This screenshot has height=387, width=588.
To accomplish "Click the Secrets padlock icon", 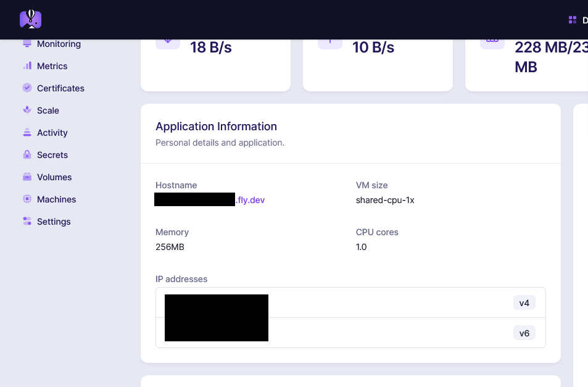I will (x=27, y=155).
